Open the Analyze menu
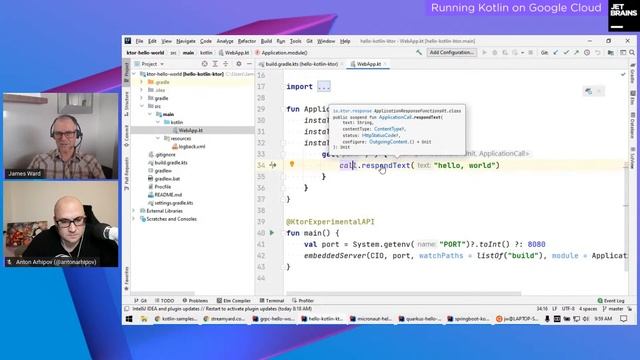This screenshot has height=360, width=640. (x=225, y=41)
